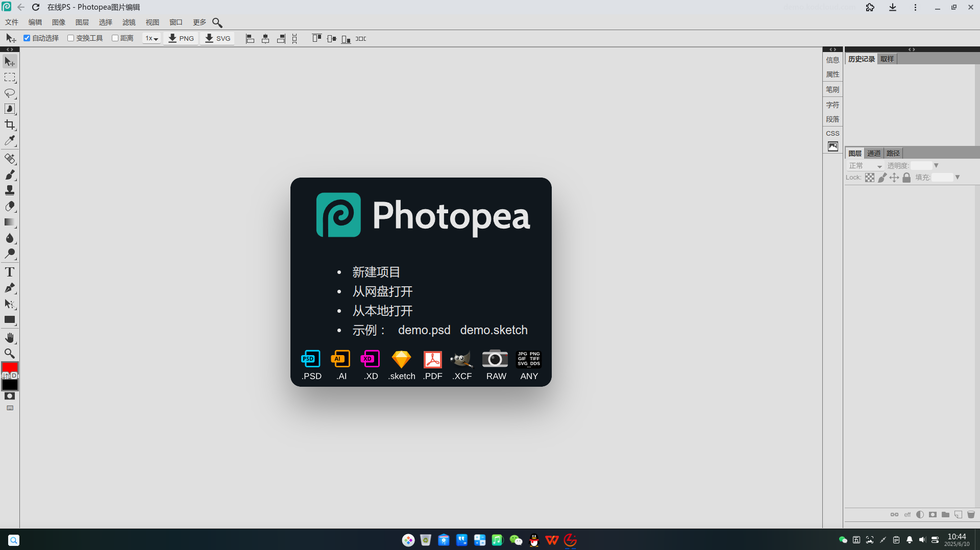Screen dimensions: 980x550
Task: Switch to the 取样 tab
Action: [x=887, y=59]
